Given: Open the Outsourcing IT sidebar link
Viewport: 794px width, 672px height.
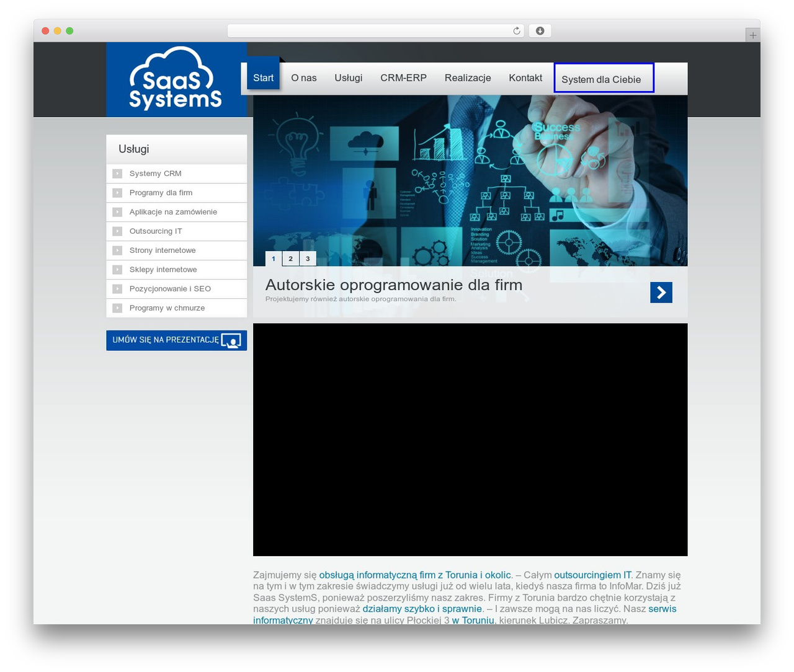Looking at the screenshot, I should [x=156, y=231].
